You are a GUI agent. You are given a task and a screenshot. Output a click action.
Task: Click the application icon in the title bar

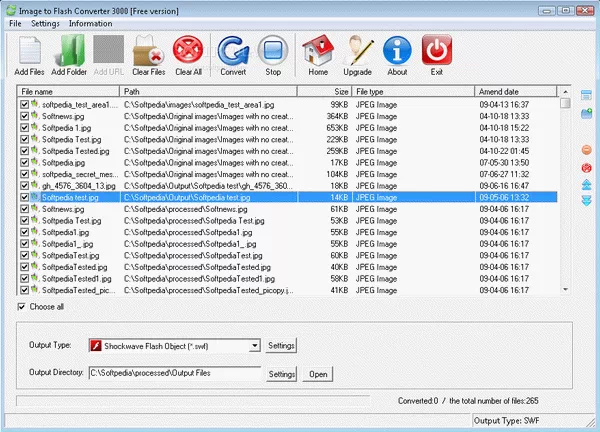coord(11,10)
